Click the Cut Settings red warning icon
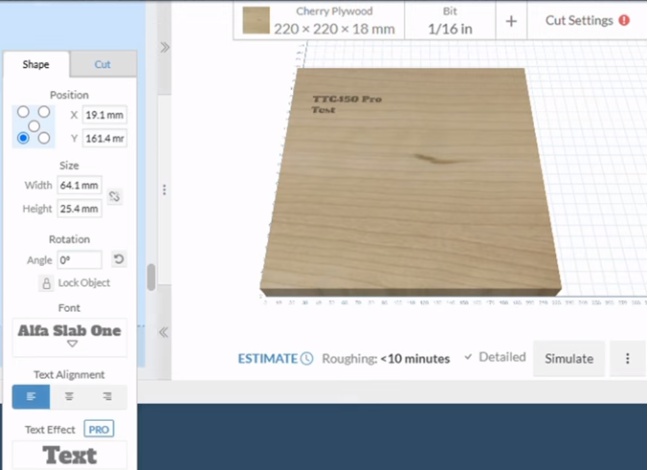This screenshot has height=470, width=648. pyautogui.click(x=624, y=20)
